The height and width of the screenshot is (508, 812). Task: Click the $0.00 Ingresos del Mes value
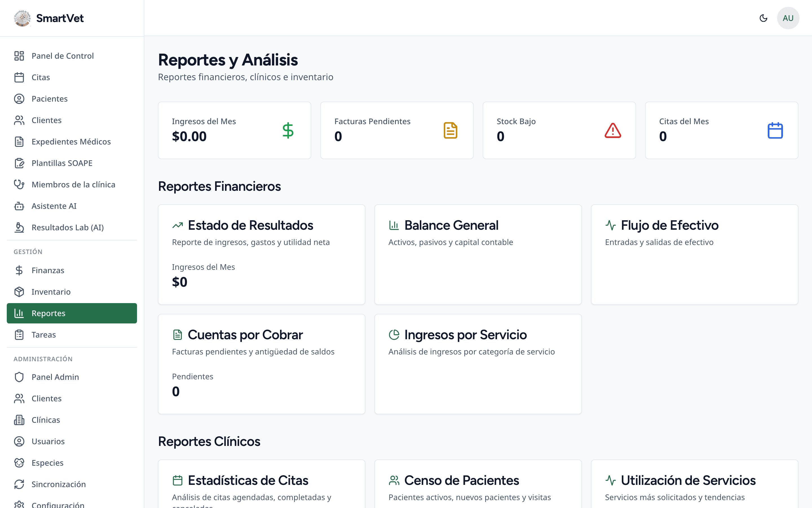[189, 136]
